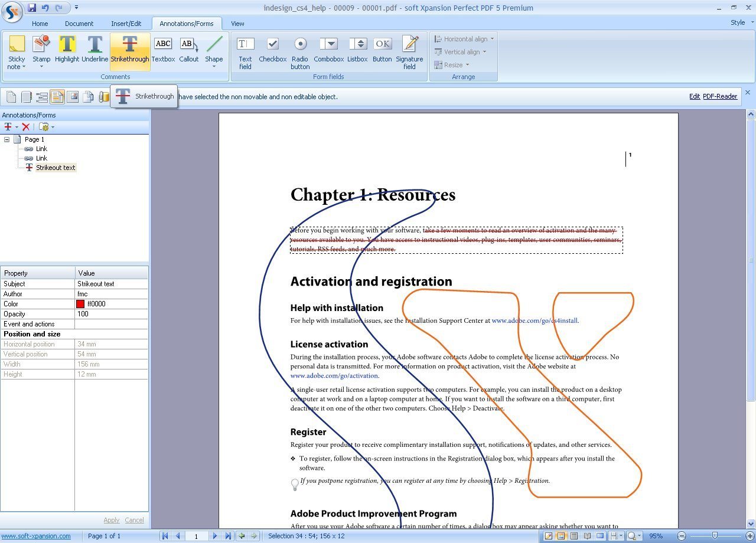Image resolution: width=756 pixels, height=543 pixels.
Task: Switch to the Insert/Edit ribbon tab
Action: pyautogui.click(x=126, y=24)
